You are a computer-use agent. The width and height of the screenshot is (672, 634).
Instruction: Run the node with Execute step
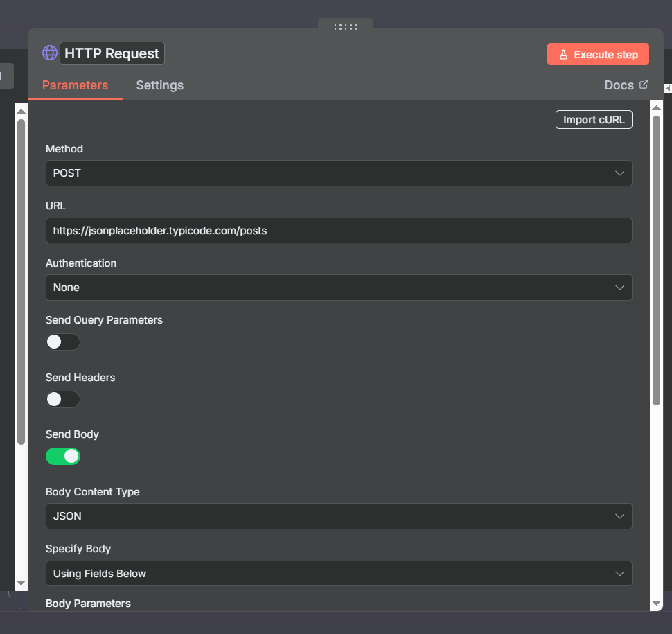[598, 54]
